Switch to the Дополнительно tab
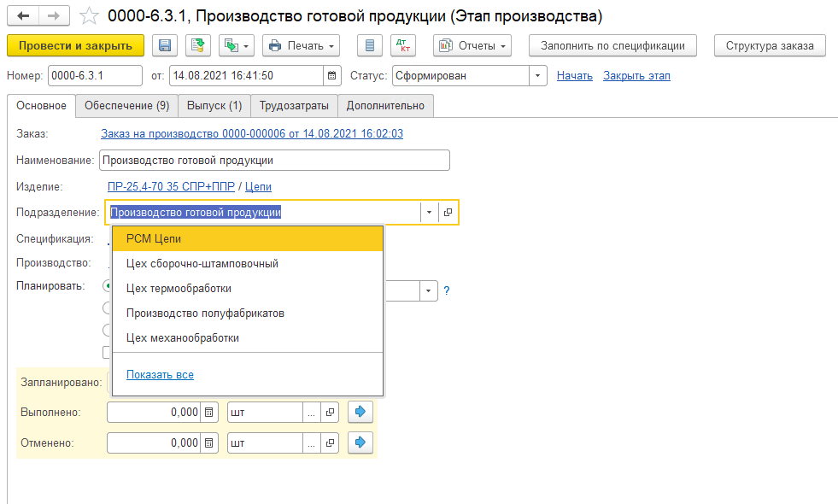The height and width of the screenshot is (504, 838). pos(385,105)
